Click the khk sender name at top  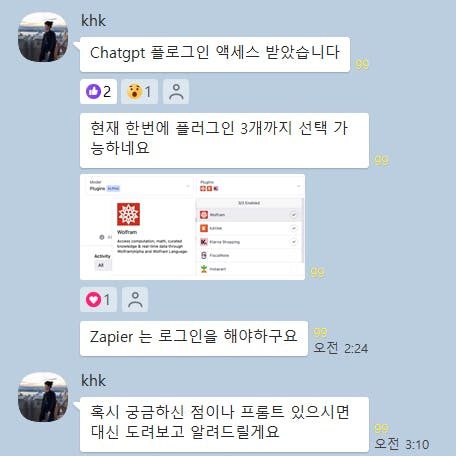(93, 21)
